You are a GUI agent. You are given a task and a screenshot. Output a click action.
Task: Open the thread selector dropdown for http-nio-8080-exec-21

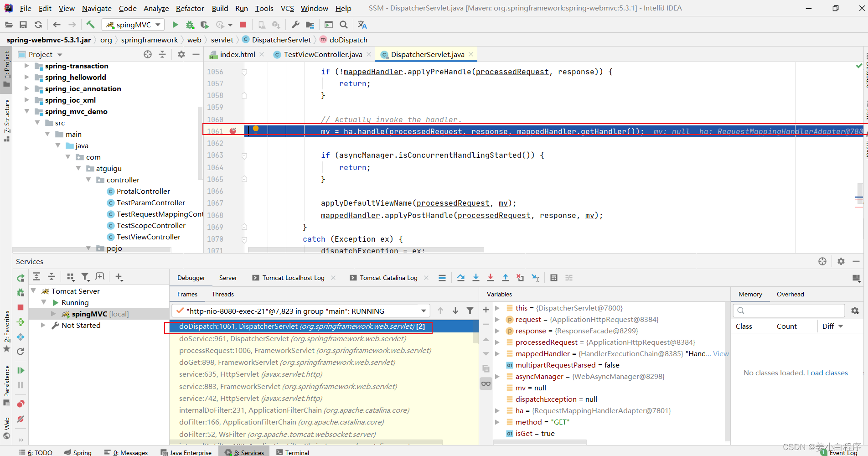pos(424,311)
